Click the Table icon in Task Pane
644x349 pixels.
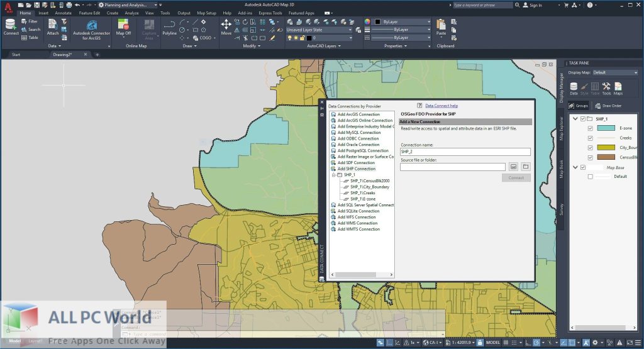(595, 88)
